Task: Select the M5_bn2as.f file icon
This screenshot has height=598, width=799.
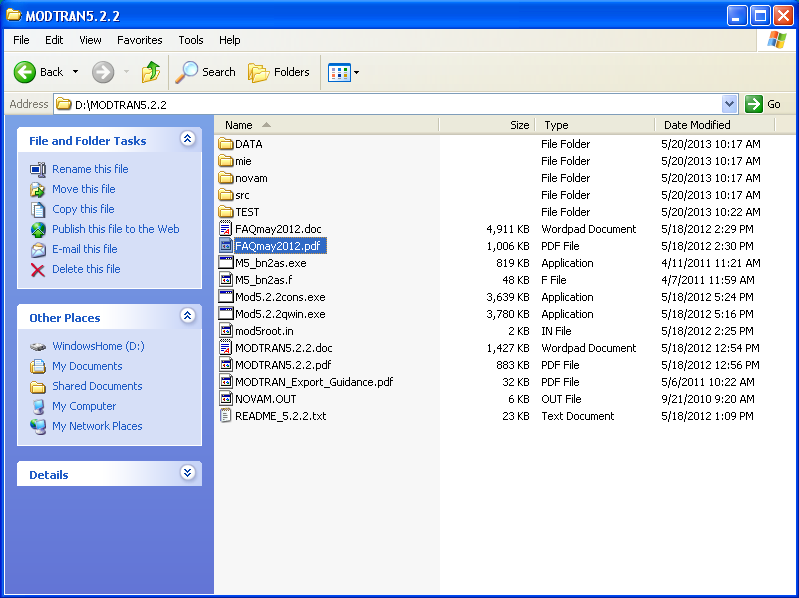Action: tap(225, 280)
